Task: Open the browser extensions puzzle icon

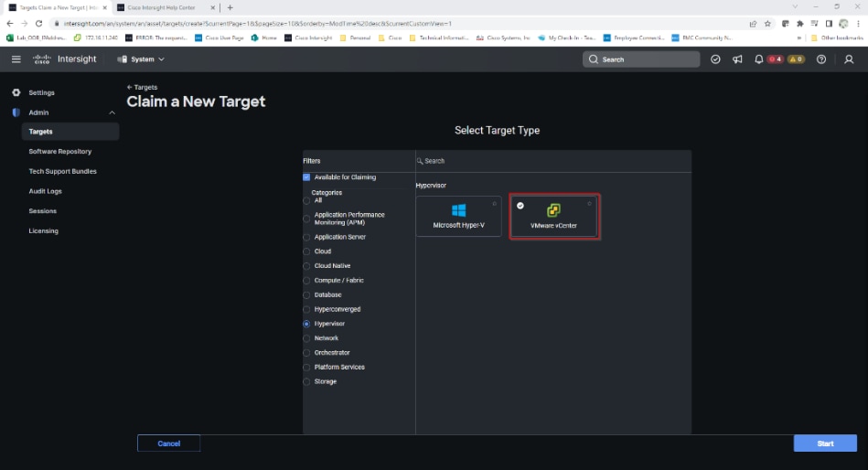Action: [800, 23]
